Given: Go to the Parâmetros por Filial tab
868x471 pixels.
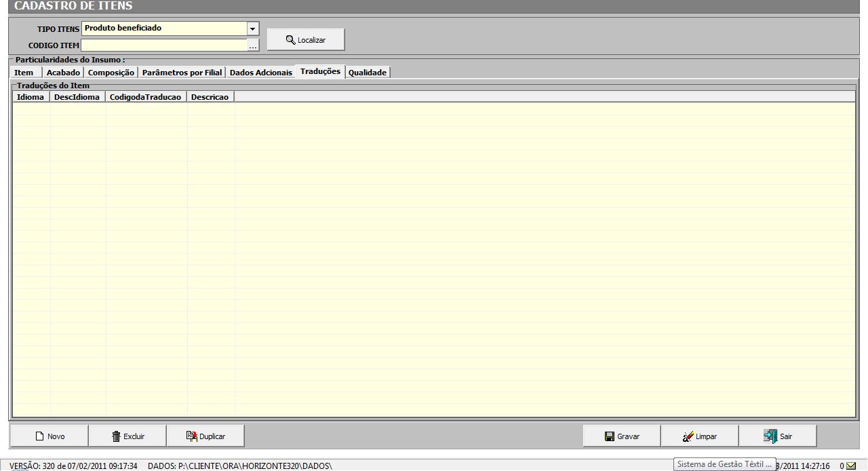Looking at the screenshot, I should click(x=182, y=73).
